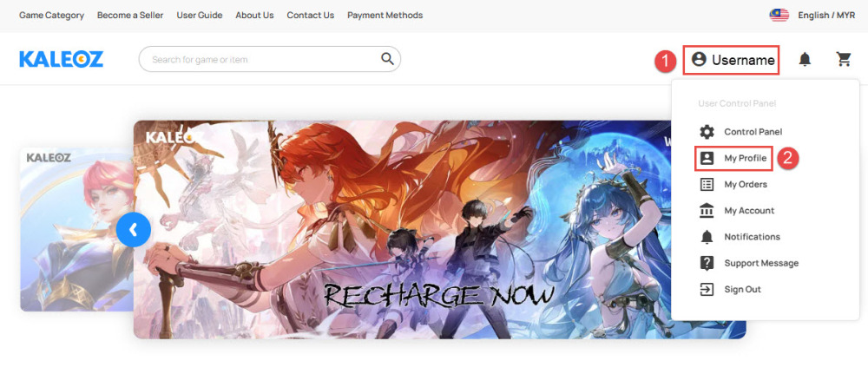Image resolution: width=868 pixels, height=374 pixels.
Task: Click the Control Panel gear icon
Action: (x=707, y=132)
